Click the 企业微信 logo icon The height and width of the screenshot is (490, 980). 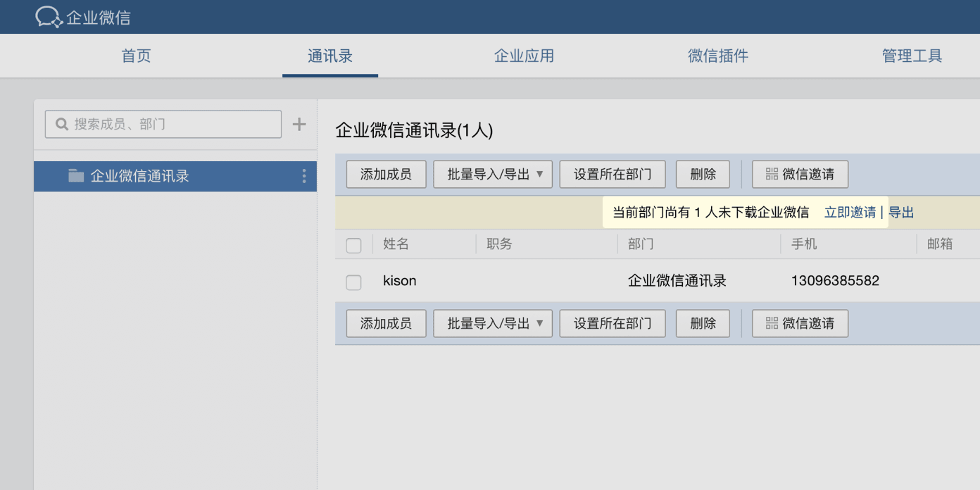tap(46, 15)
